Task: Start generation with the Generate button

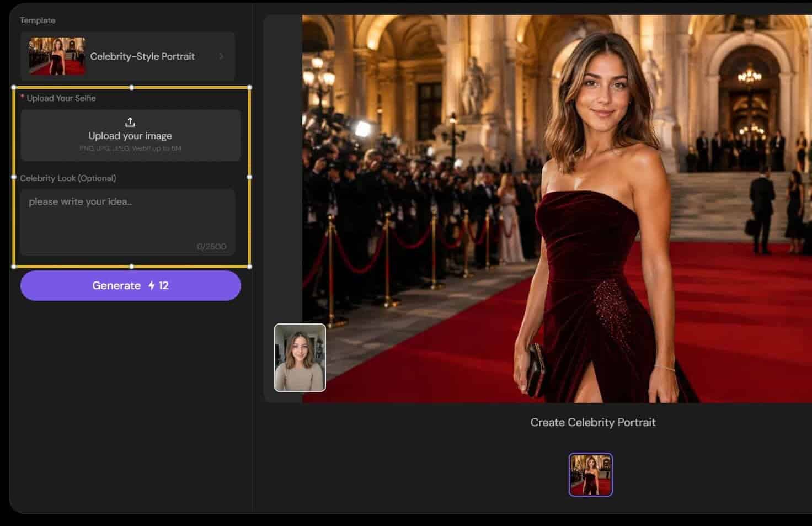Action: pyautogui.click(x=131, y=285)
